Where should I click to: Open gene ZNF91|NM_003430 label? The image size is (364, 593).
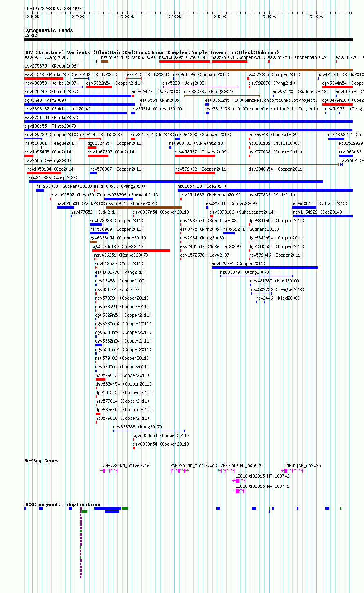(303, 466)
